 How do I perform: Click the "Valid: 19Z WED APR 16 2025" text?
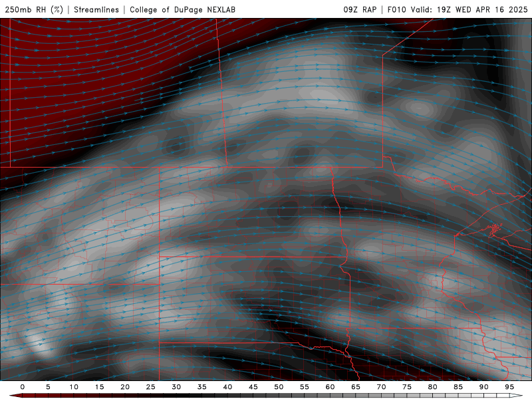469,9
